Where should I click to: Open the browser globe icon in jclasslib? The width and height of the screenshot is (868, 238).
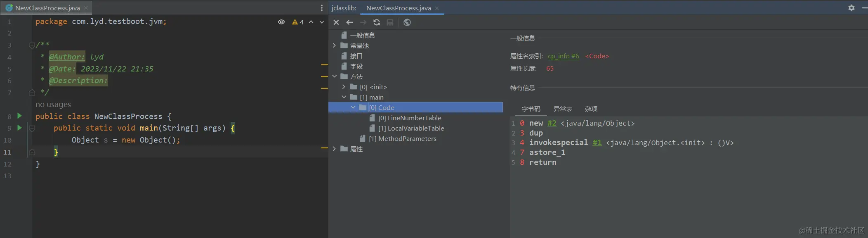pos(407,22)
